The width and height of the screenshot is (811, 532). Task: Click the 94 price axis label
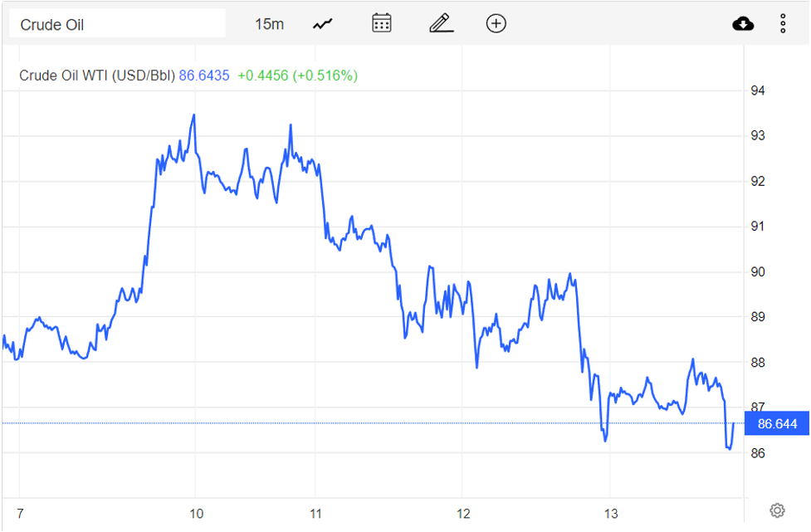[x=758, y=90]
